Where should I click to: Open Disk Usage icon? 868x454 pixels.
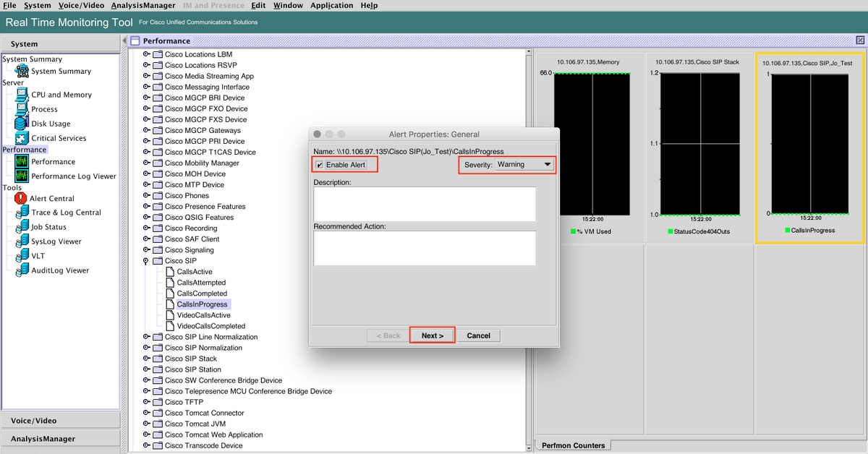(22, 124)
